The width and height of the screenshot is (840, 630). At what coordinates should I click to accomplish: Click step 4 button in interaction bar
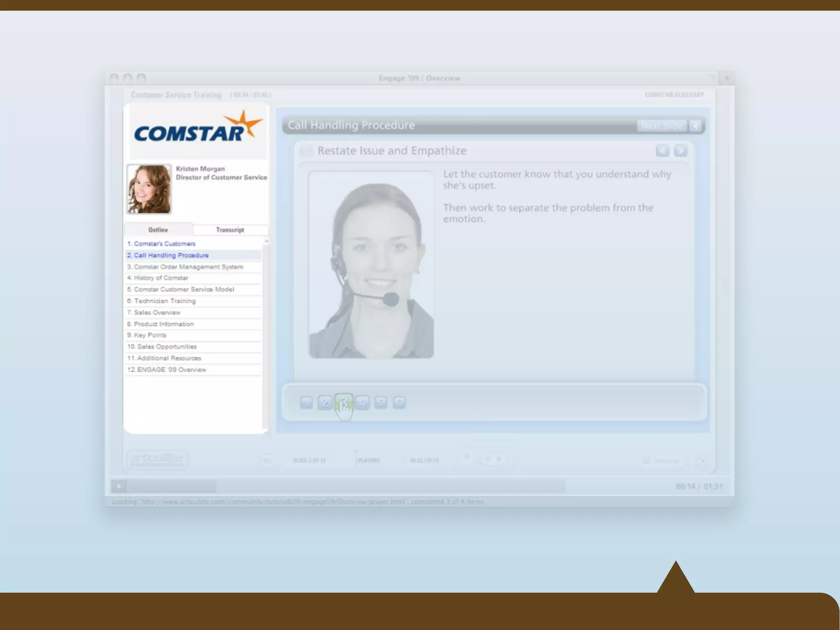[362, 403]
